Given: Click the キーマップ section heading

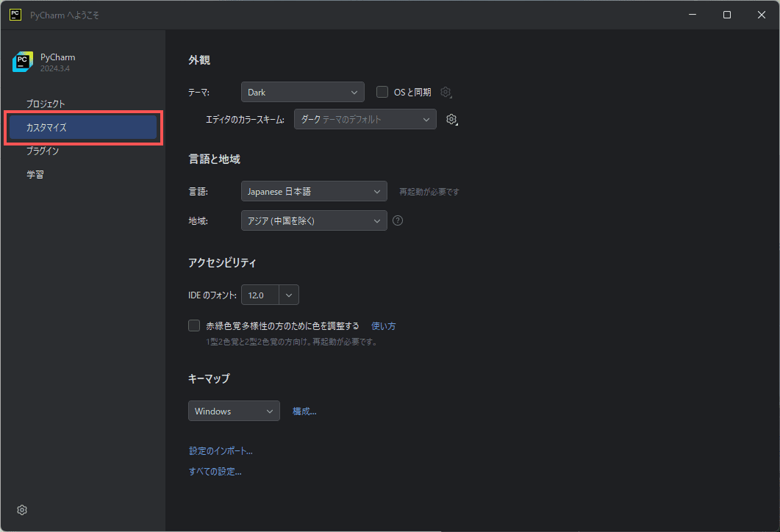Looking at the screenshot, I should [x=209, y=378].
